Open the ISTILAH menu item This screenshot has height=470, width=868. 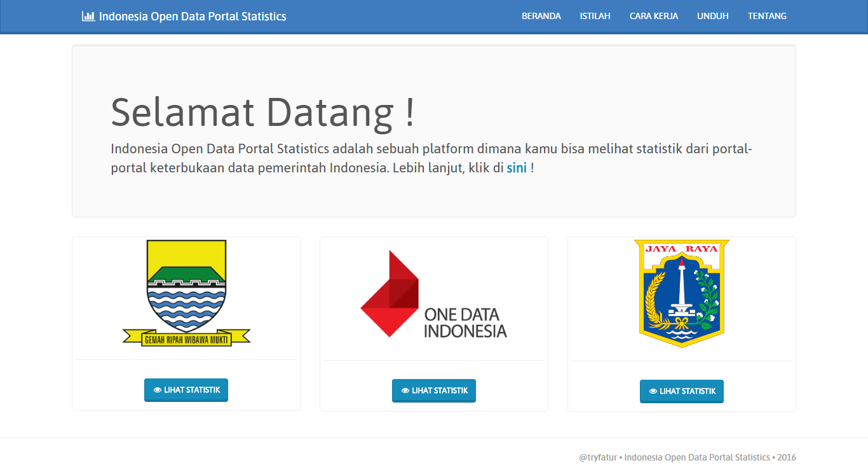tap(595, 17)
